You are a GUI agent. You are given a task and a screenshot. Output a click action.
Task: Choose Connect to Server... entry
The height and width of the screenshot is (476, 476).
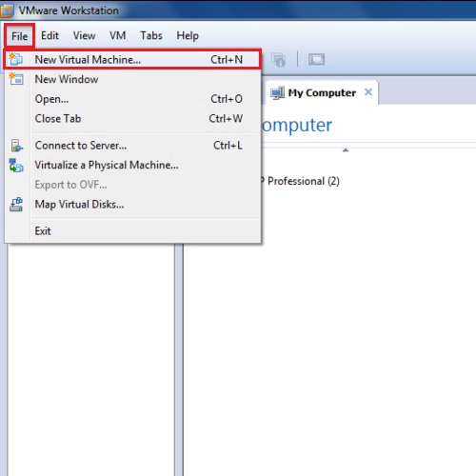pos(132,146)
